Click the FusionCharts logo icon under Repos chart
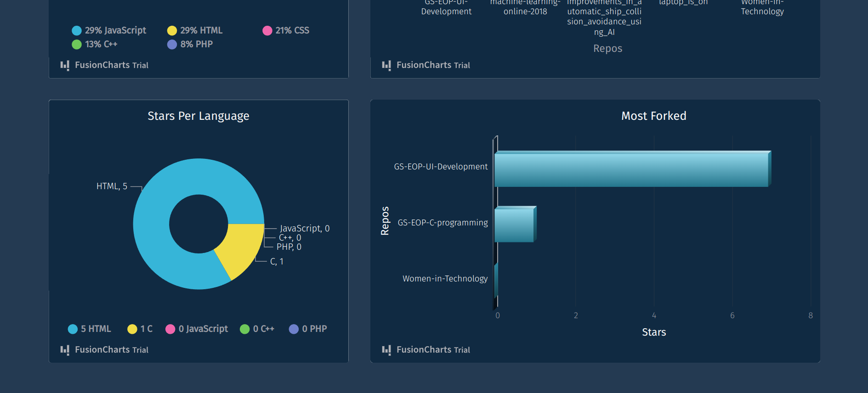 386,66
